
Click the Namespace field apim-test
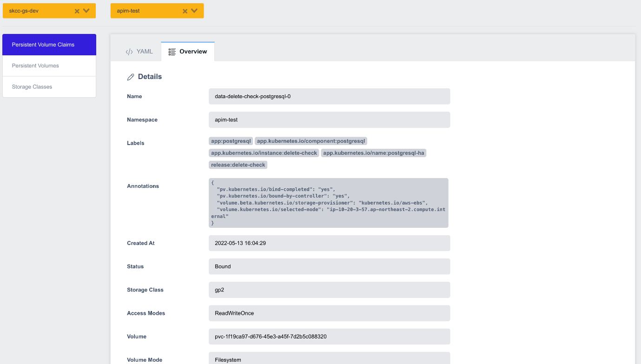pos(329,119)
